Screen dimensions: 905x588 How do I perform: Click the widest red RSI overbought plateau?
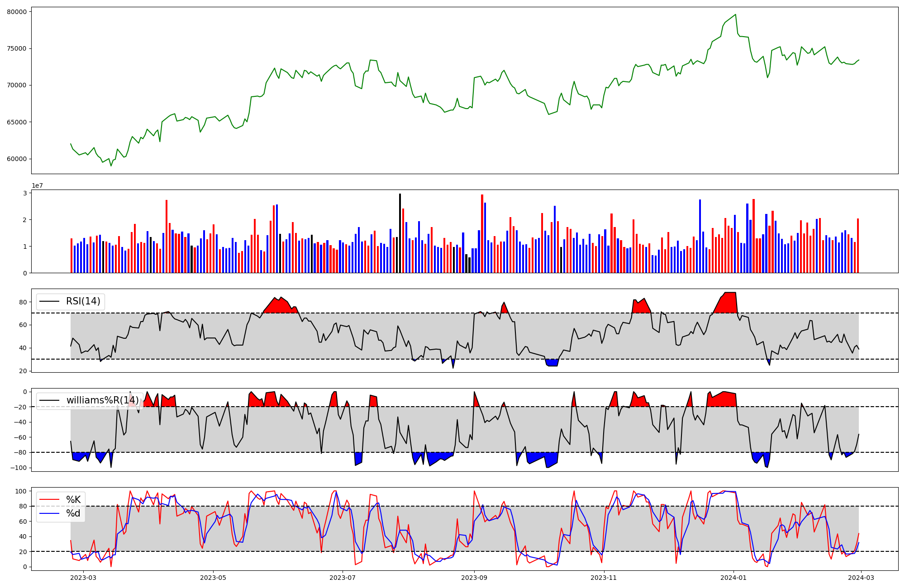tap(281, 306)
